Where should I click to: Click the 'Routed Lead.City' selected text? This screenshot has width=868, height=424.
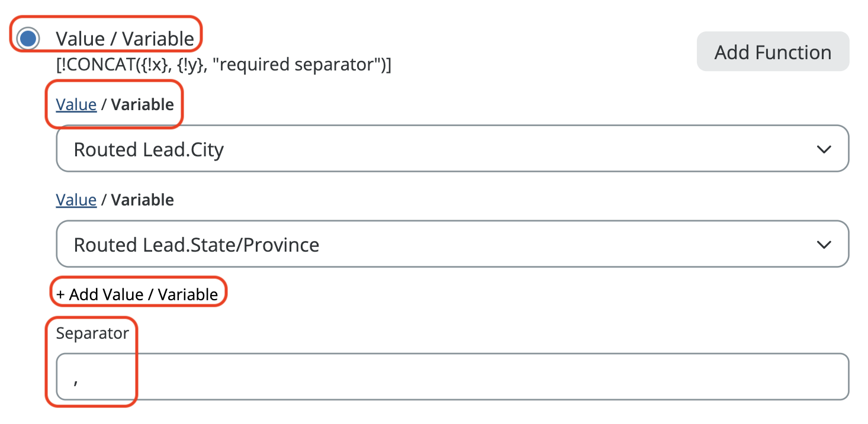coord(149,149)
